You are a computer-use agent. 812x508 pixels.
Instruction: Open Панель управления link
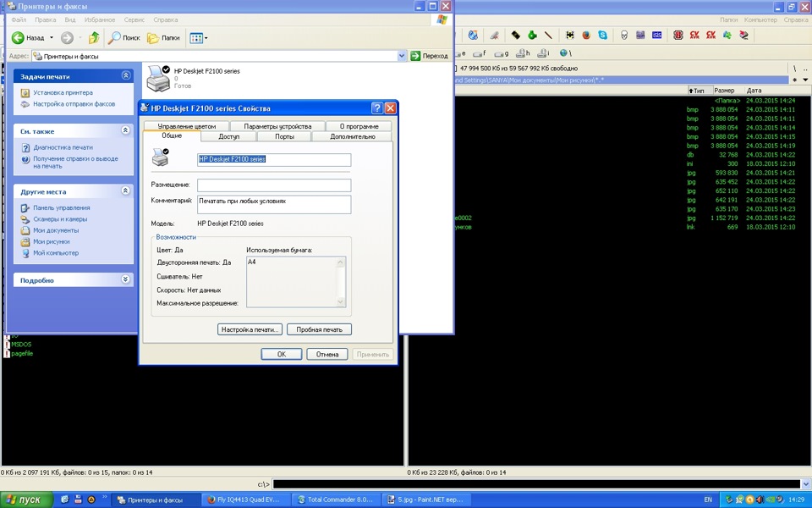pos(61,208)
